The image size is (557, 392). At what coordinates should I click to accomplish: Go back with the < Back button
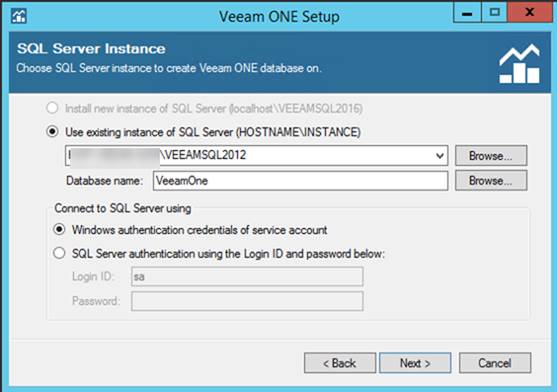(x=340, y=363)
